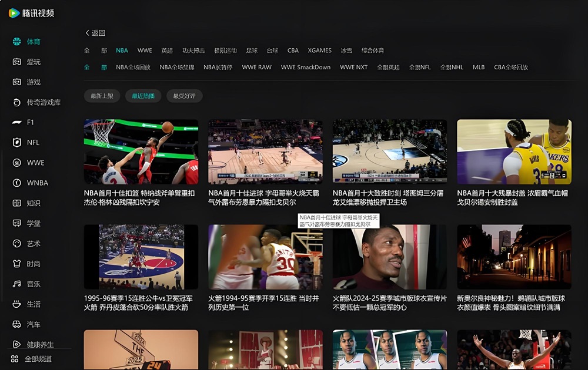Switch to the CBA category tab
Screen dimensions: 588x370
pos(293,51)
